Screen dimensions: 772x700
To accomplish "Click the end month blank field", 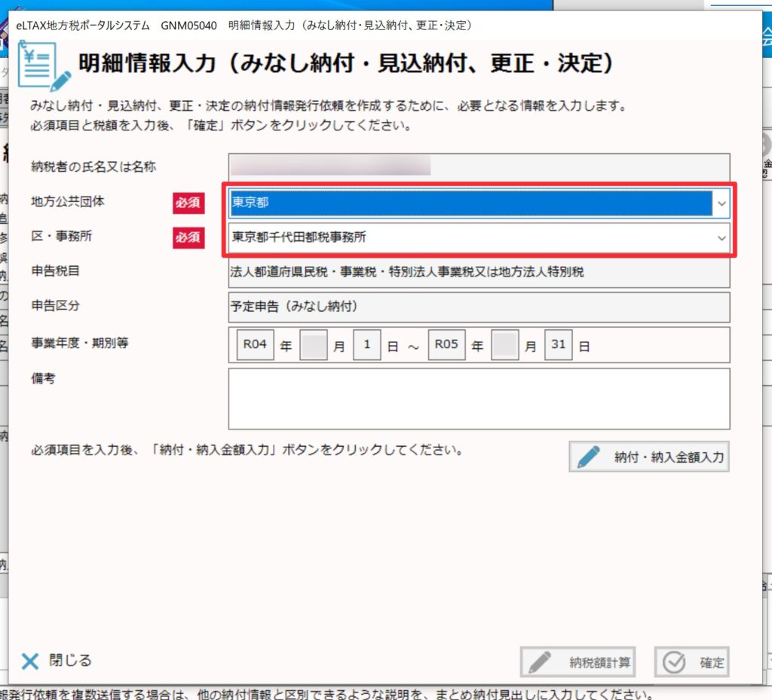I will [504, 346].
